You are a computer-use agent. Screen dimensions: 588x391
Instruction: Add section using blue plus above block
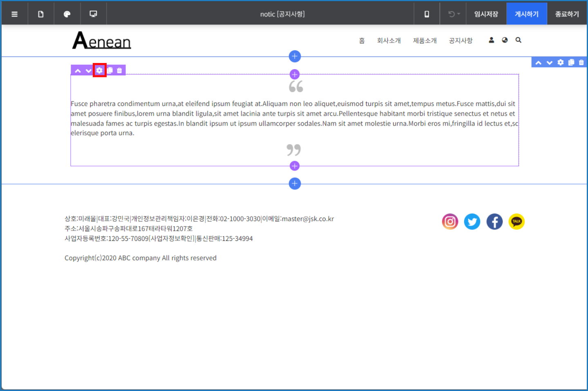[295, 56]
